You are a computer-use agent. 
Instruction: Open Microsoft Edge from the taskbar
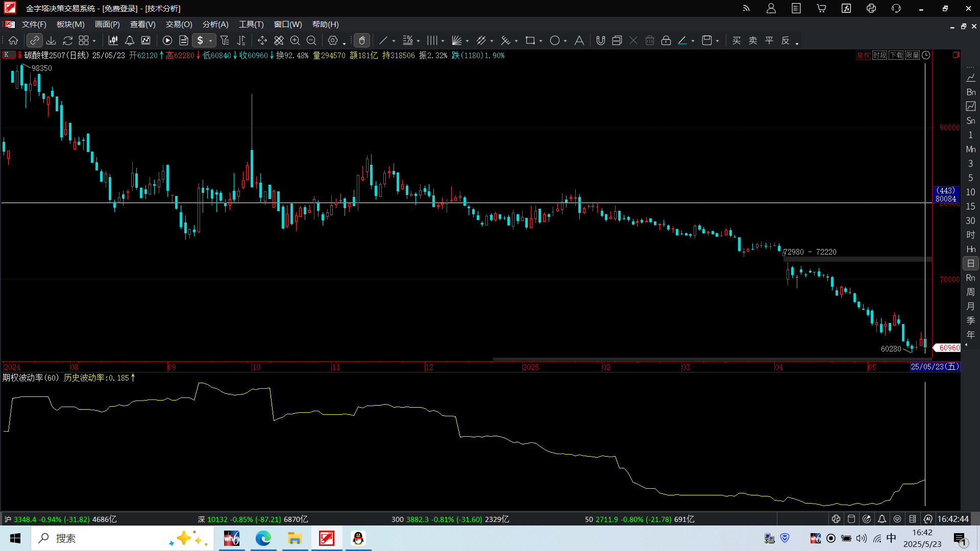[263, 538]
